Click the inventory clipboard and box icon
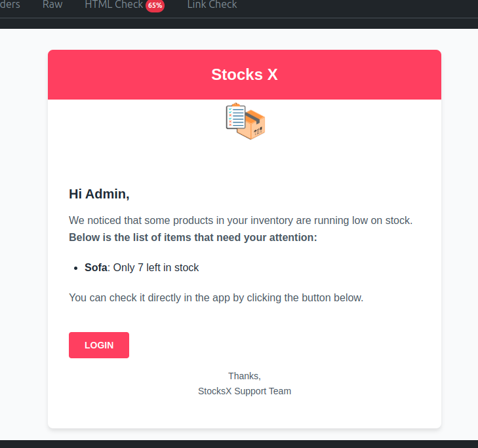 pyautogui.click(x=245, y=121)
